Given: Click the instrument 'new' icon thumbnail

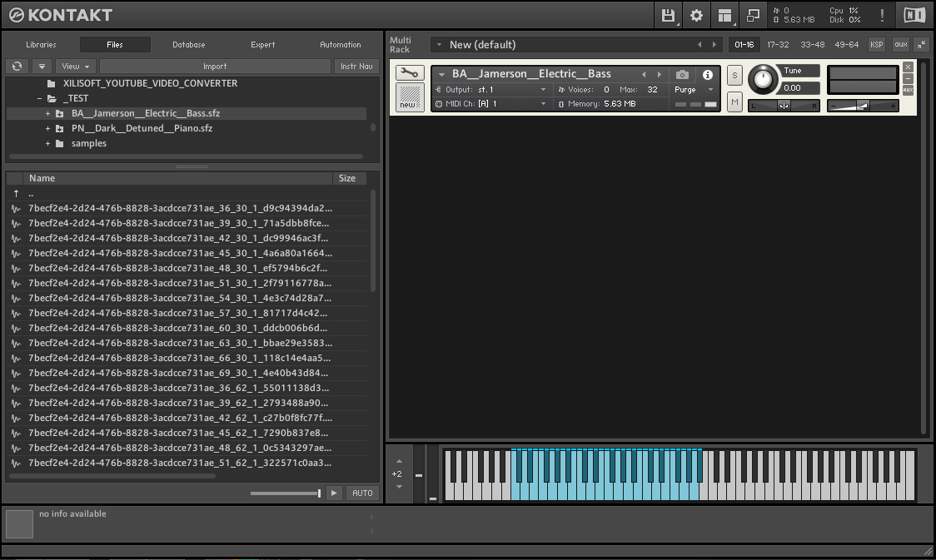Looking at the screenshot, I should pos(410,97).
